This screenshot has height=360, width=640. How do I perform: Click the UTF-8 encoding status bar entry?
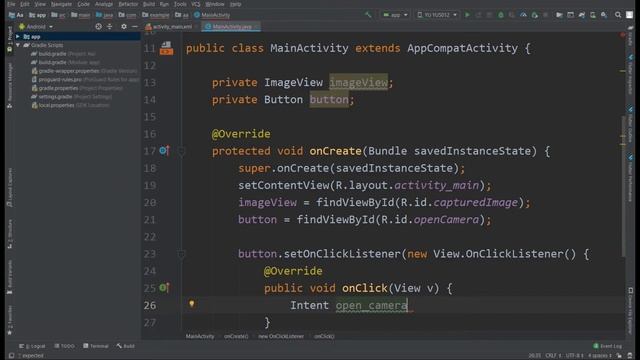tap(575, 356)
